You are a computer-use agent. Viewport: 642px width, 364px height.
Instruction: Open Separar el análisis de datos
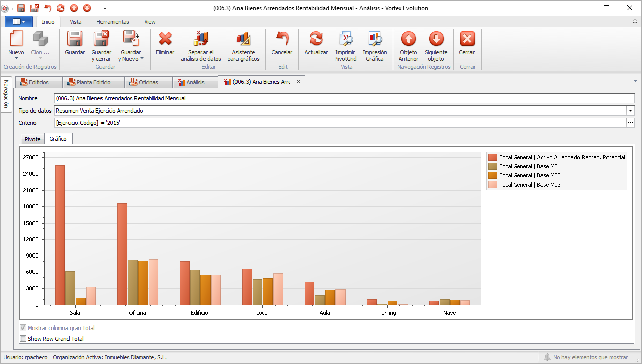(201, 39)
